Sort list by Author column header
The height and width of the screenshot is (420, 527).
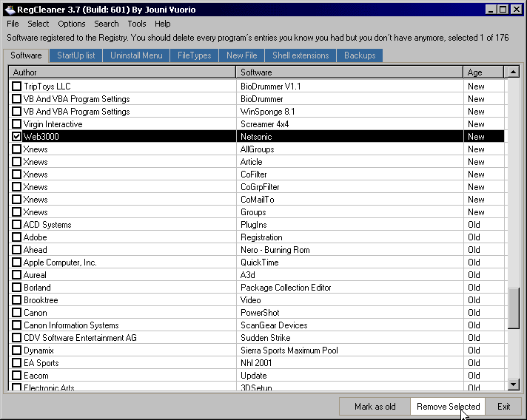[x=122, y=72]
